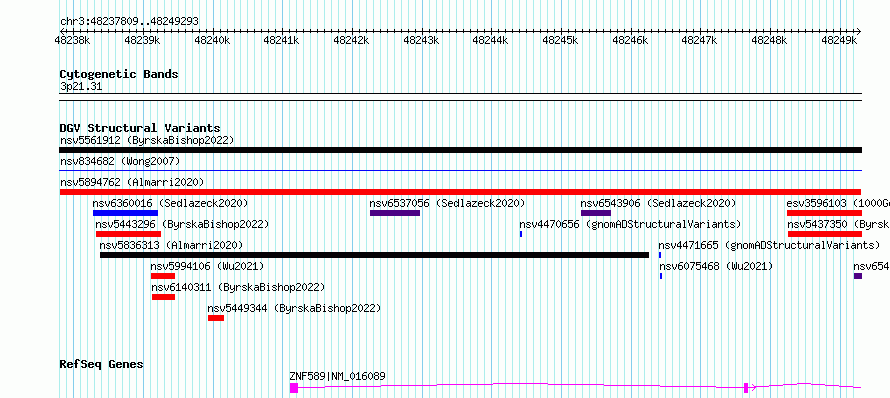Open nsv5443296 (ByrskaBishop2022) label
890x398 pixels.
click(182, 224)
